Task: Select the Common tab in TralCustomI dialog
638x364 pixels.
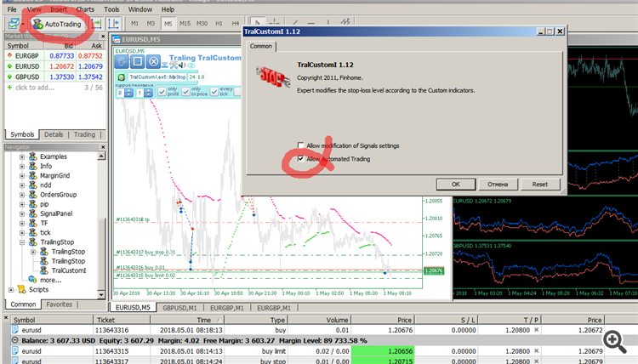Action: (261, 47)
